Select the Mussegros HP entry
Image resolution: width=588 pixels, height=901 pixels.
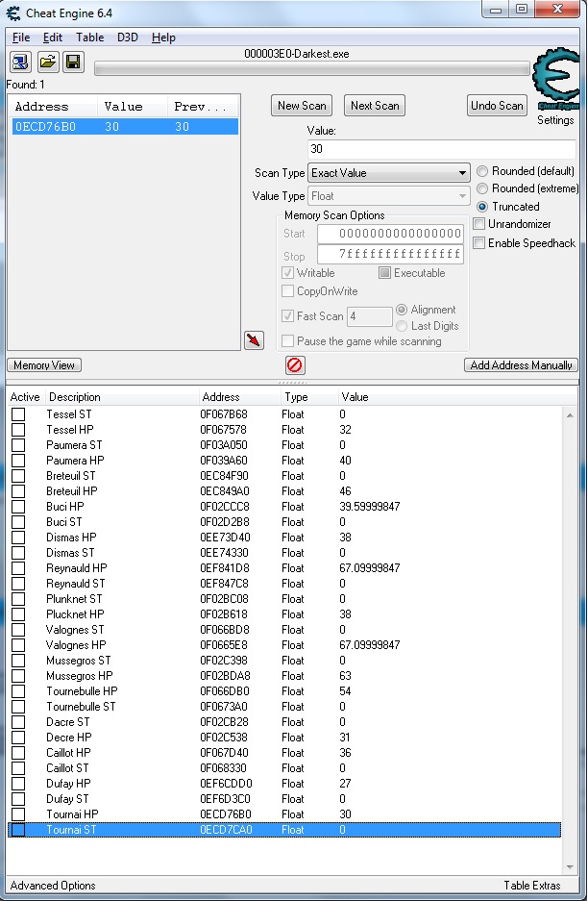284,676
